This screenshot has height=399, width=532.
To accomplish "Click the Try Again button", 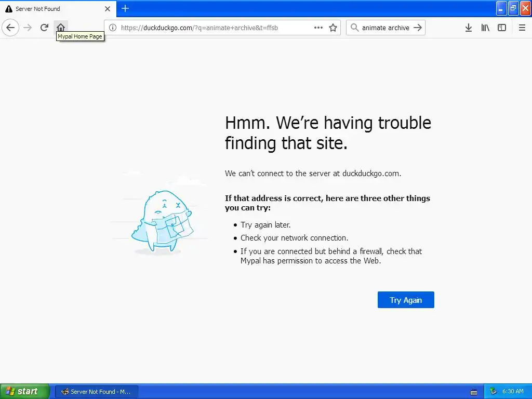I will (x=406, y=300).
